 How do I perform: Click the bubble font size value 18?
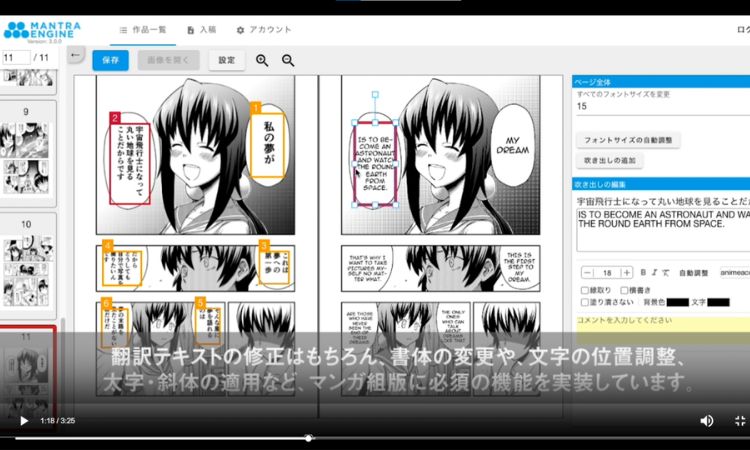click(x=607, y=273)
